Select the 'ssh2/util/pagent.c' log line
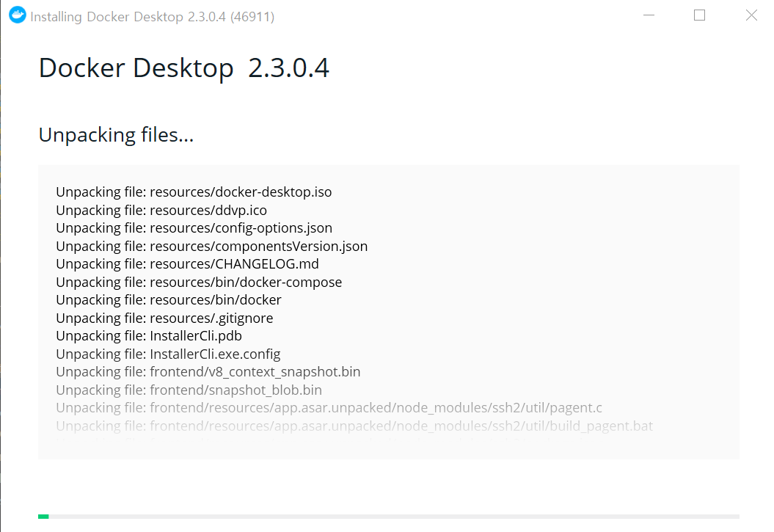This screenshot has height=532, width=774. point(329,408)
